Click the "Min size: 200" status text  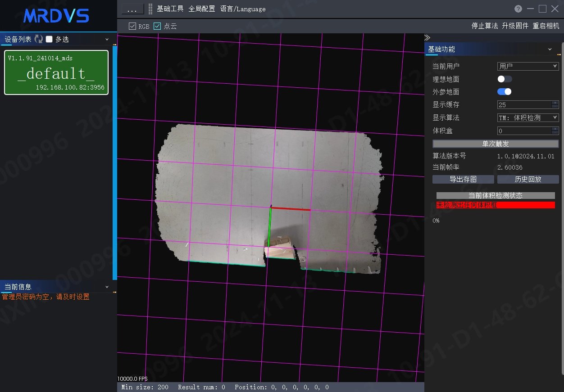pos(145,387)
